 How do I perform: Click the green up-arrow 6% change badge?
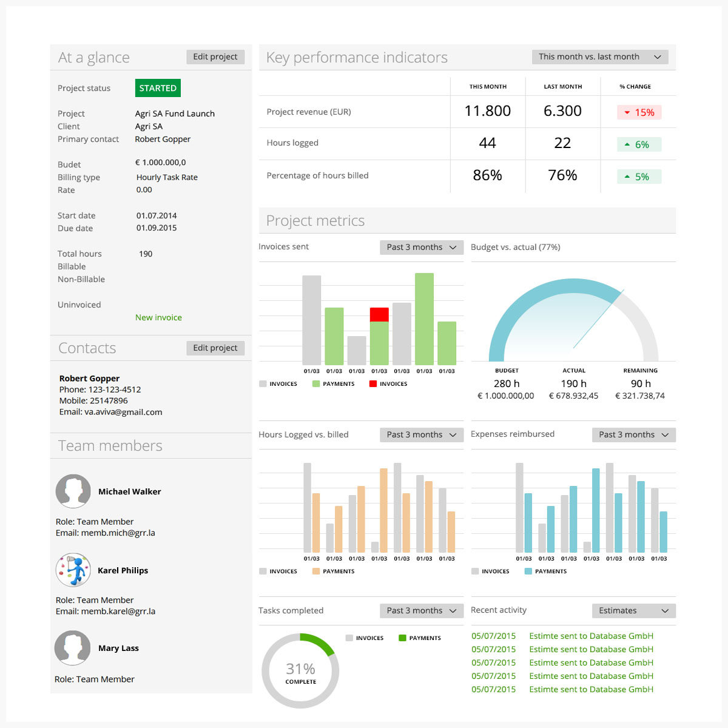pos(639,144)
